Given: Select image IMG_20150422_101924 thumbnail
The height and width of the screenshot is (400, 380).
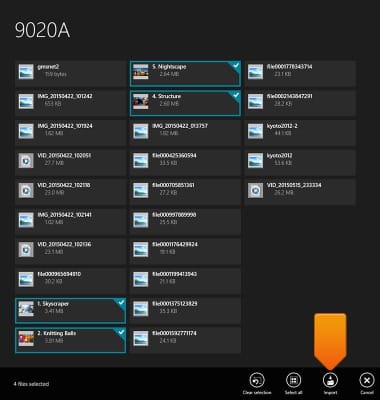Looking at the screenshot, I should pos(26,132).
